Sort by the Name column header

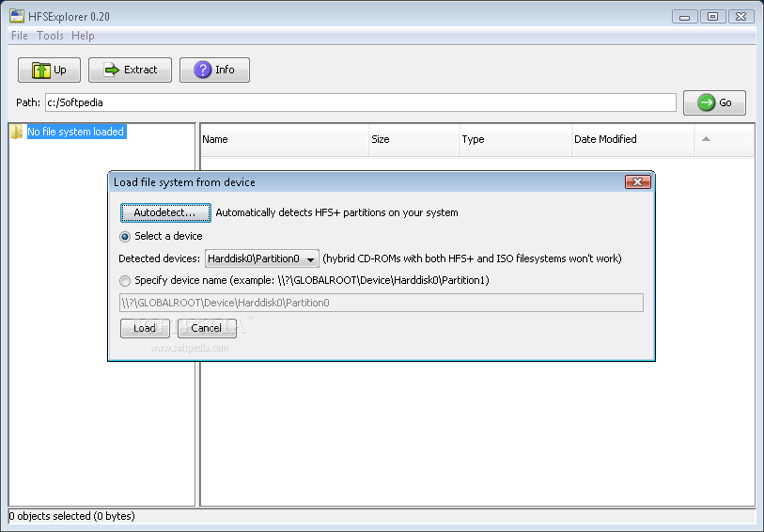coord(285,140)
